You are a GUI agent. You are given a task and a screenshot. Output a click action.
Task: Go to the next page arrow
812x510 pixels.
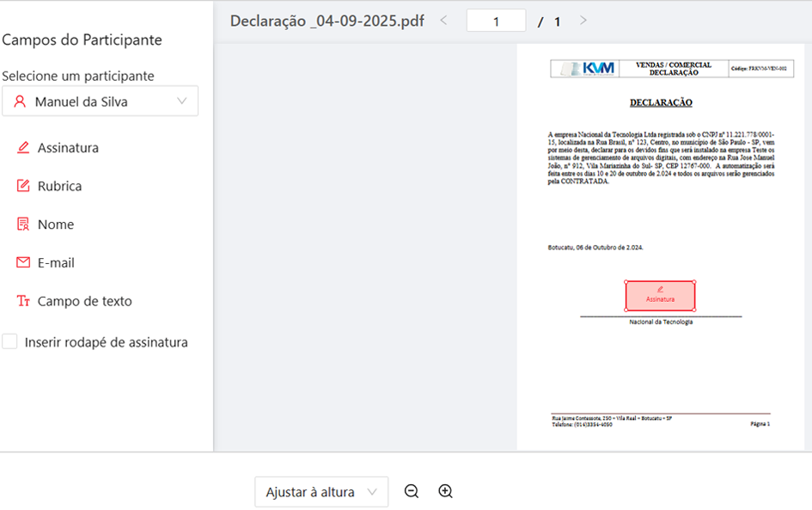(583, 21)
